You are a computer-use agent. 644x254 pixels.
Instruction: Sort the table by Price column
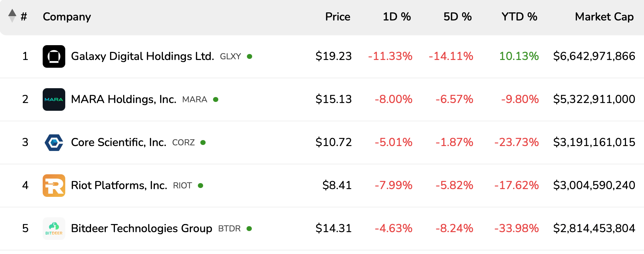coord(337,16)
